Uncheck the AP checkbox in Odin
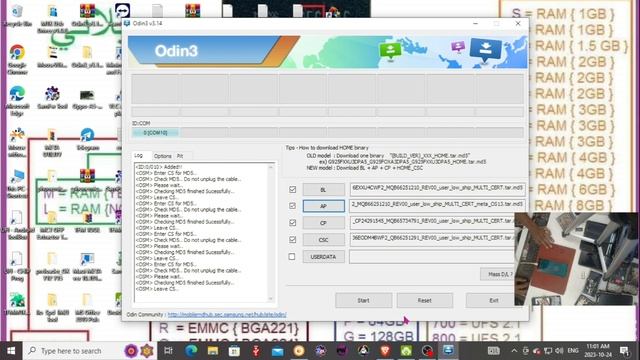Viewport: 640px width, 360px height. pyautogui.click(x=292, y=206)
